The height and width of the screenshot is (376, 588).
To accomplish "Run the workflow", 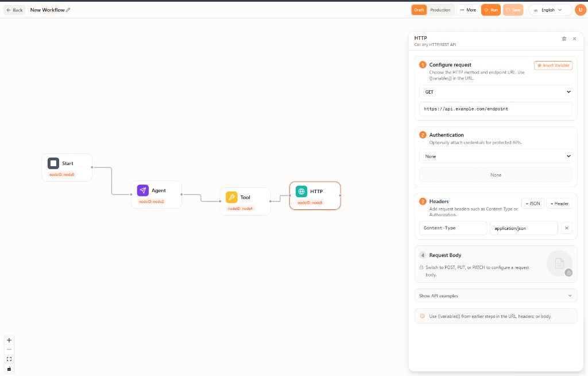I will pos(491,10).
